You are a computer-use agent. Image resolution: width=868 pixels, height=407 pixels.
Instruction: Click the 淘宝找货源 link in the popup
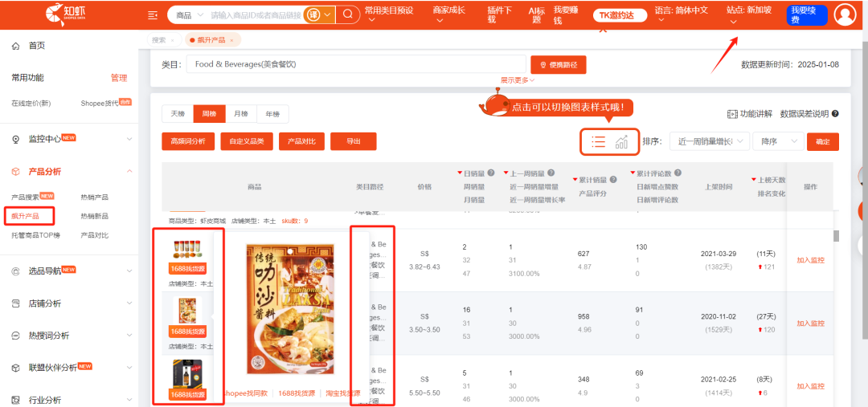pyautogui.click(x=343, y=393)
